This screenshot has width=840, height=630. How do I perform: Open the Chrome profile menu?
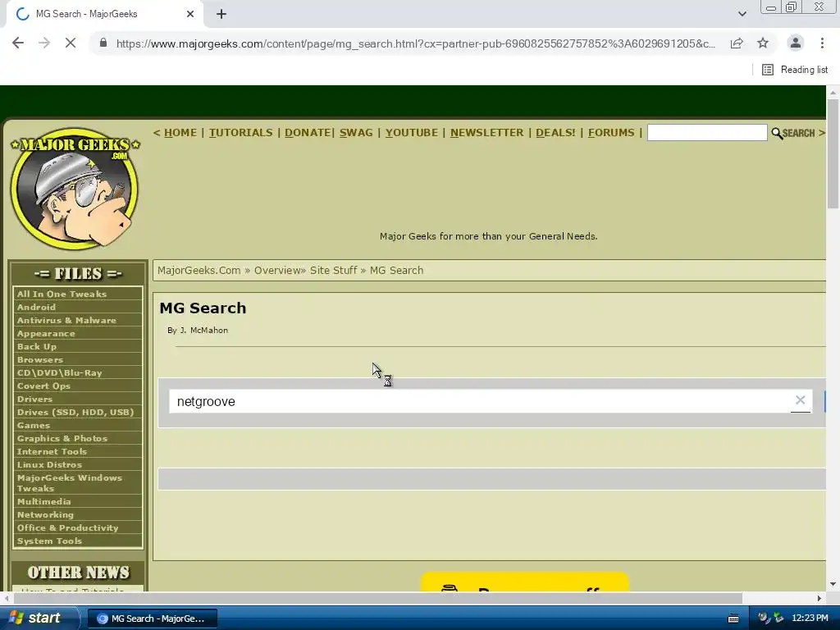click(x=796, y=43)
